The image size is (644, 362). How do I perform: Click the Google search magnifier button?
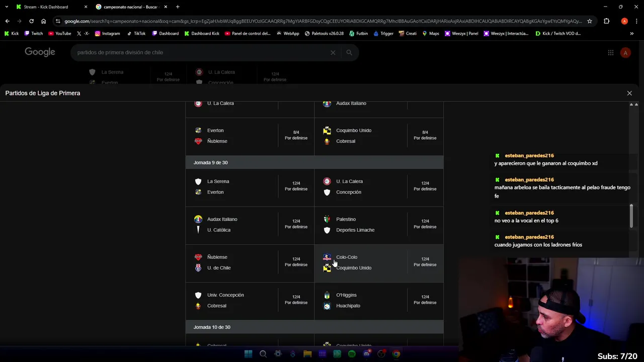pyautogui.click(x=349, y=52)
